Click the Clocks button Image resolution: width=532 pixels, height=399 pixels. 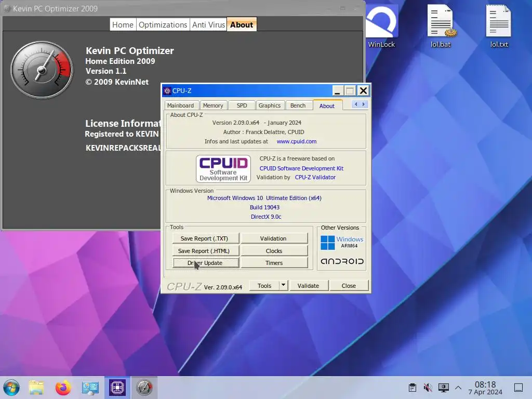(274, 251)
